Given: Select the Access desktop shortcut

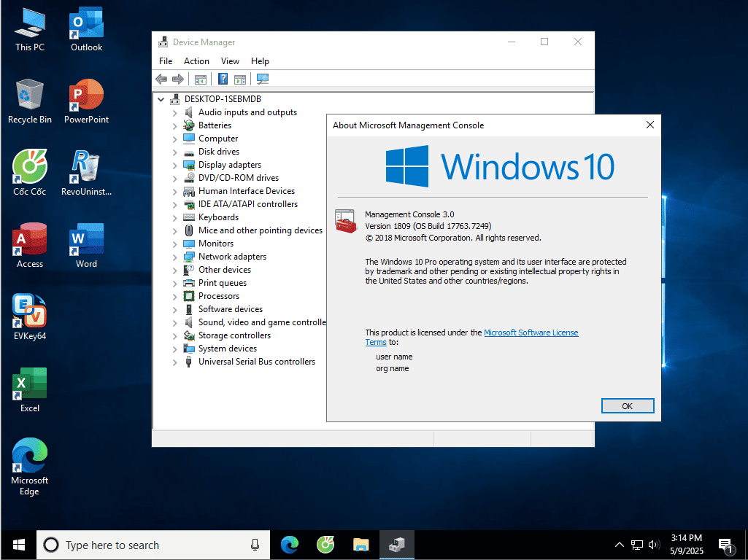Looking at the screenshot, I should pyautogui.click(x=30, y=246).
